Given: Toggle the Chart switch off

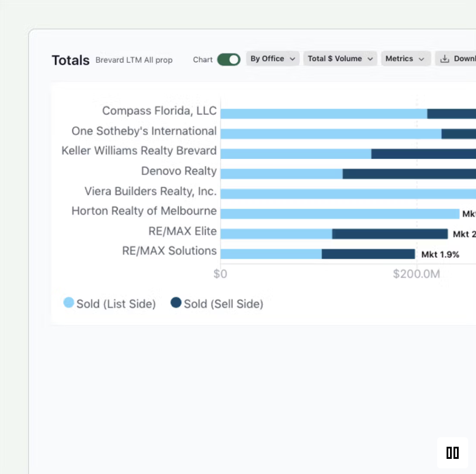Looking at the screenshot, I should coord(228,60).
